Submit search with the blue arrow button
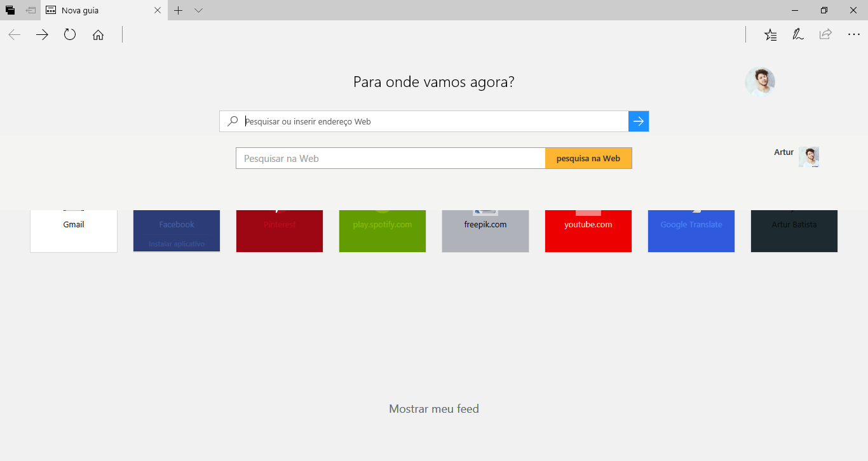Viewport: 868px width, 461px height. [x=639, y=121]
